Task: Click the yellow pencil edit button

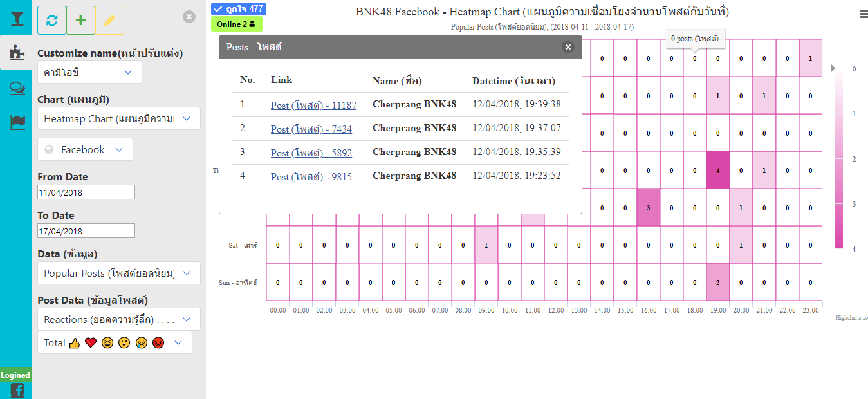Action: [109, 20]
